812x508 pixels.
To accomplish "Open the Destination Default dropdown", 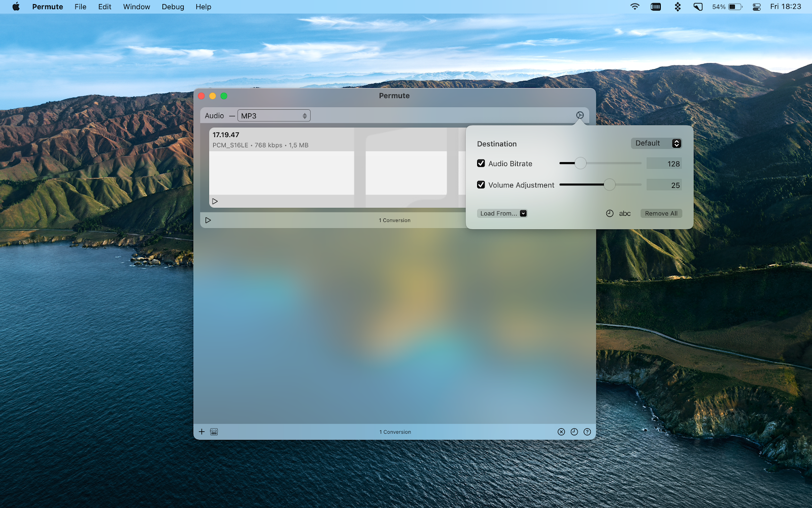I will (x=656, y=143).
